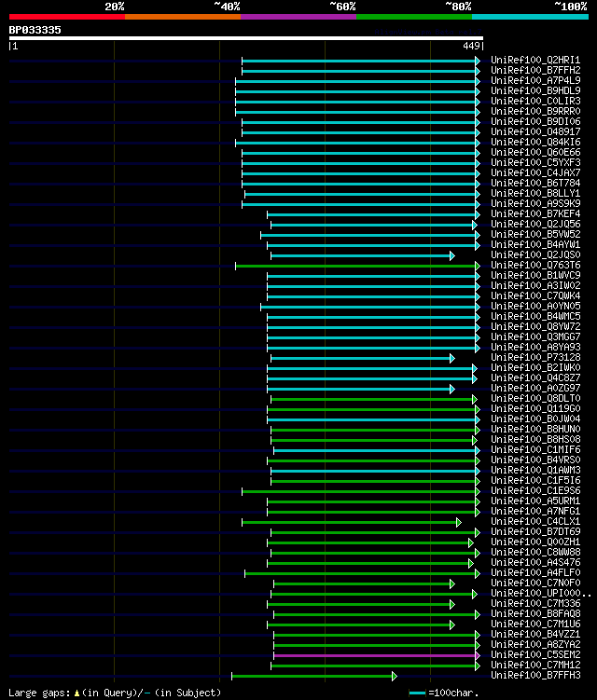Select the UniRef100_A7P4L9 label
Screen dimensions: 597x700
tap(535, 80)
